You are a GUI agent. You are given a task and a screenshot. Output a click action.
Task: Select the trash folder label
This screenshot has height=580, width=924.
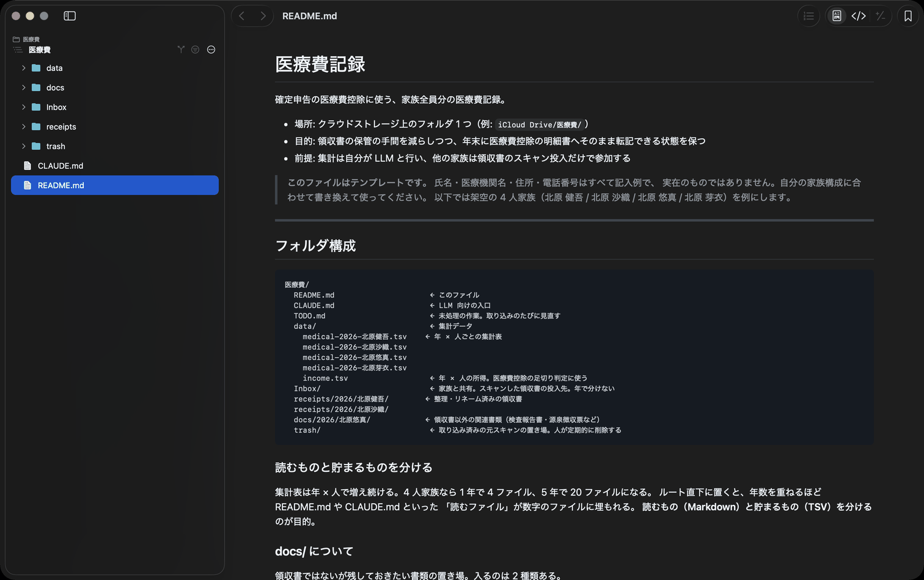(56, 146)
